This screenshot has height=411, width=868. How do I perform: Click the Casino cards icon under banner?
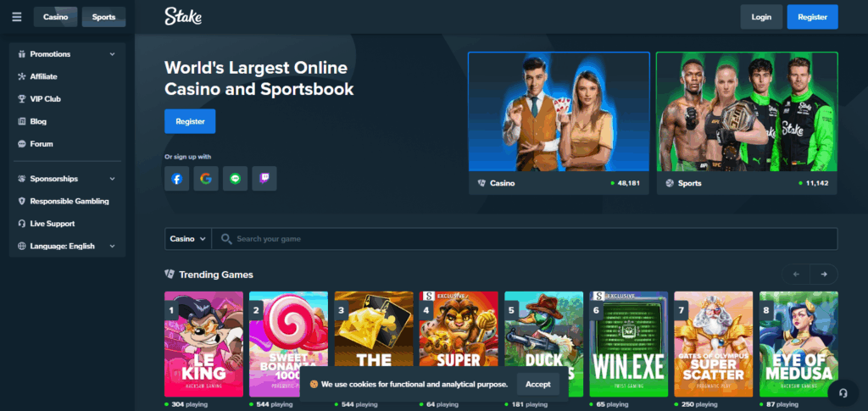(x=481, y=183)
